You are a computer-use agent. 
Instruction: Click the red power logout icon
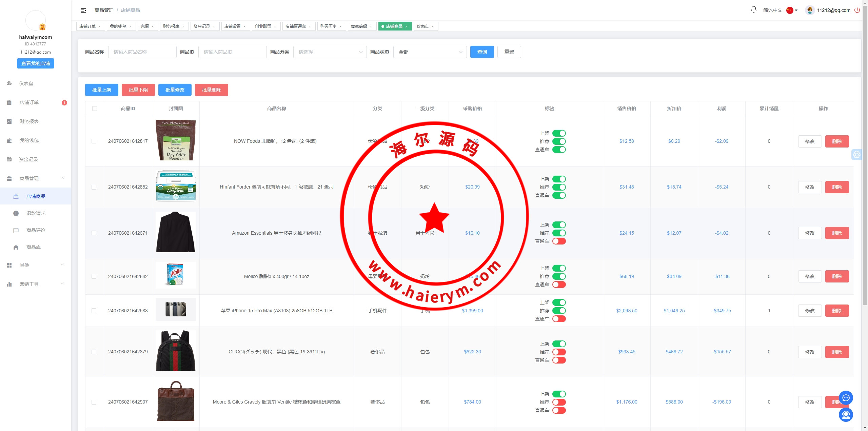(857, 10)
